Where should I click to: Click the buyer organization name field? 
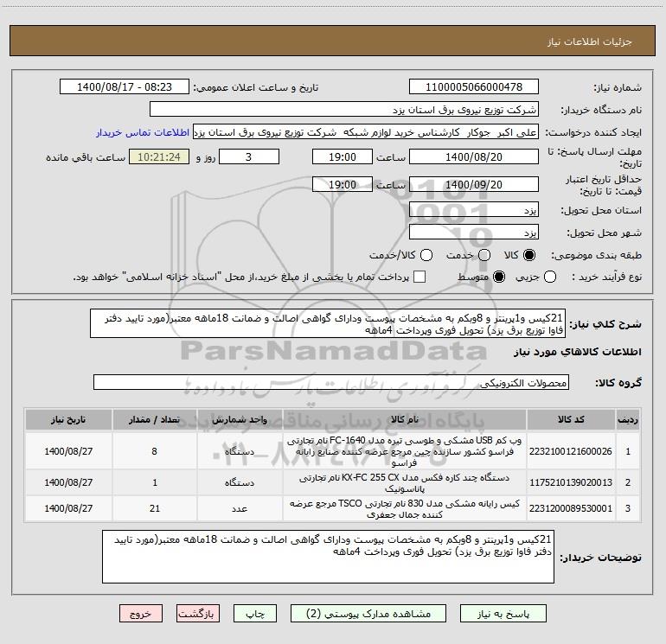coord(344,110)
